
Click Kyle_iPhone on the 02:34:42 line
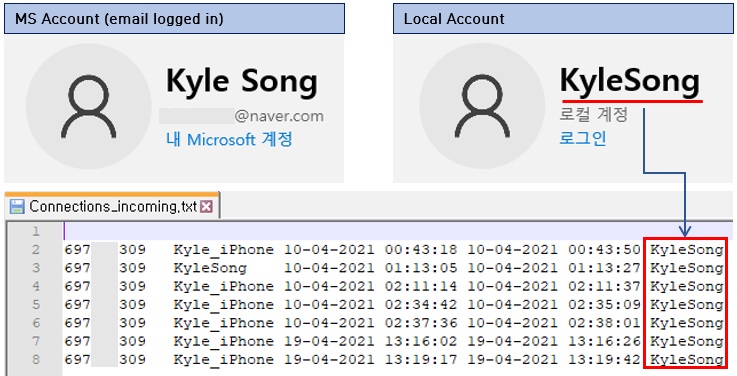click(224, 305)
